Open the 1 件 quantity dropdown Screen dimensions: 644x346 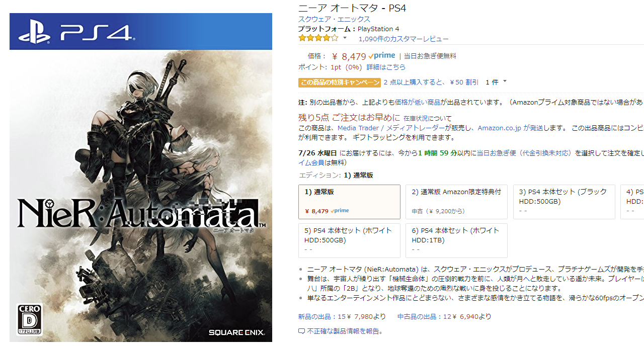click(496, 82)
